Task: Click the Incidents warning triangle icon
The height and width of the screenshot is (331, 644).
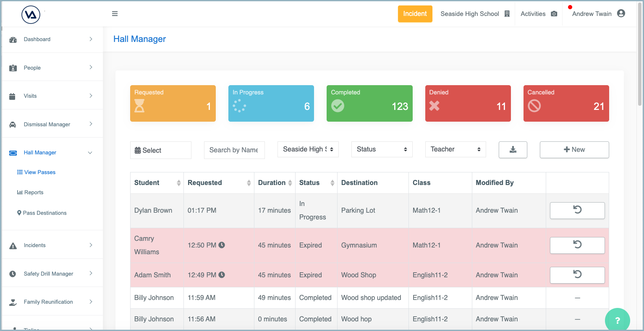Action: pyautogui.click(x=13, y=246)
